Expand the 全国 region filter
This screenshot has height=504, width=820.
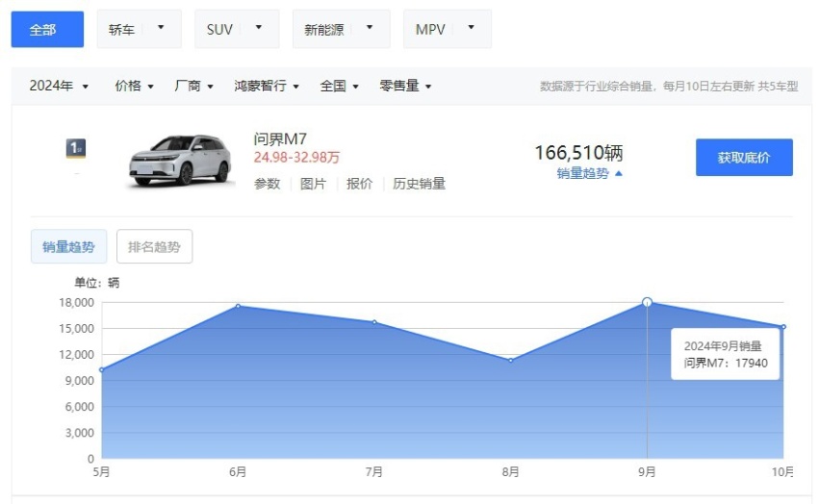tap(339, 86)
